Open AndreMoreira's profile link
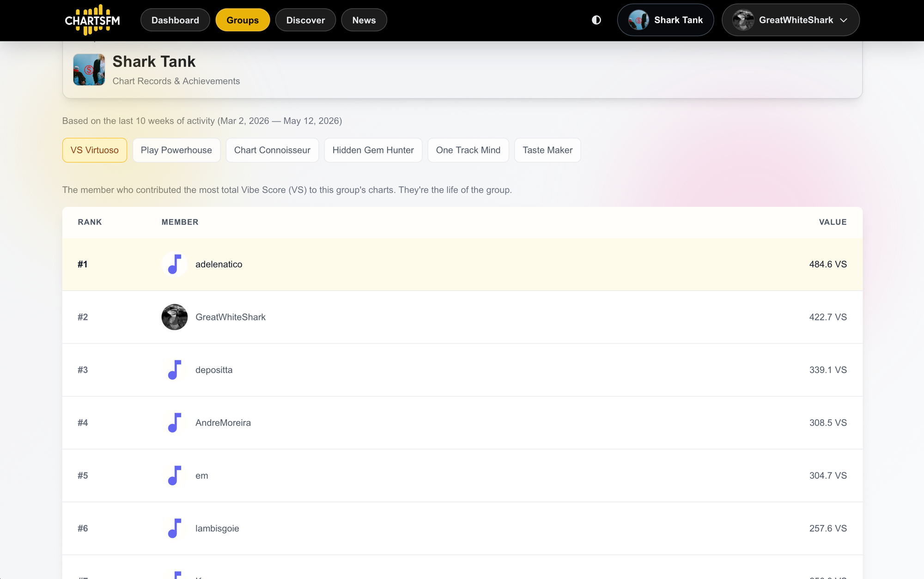This screenshot has width=924, height=579. pos(223,423)
